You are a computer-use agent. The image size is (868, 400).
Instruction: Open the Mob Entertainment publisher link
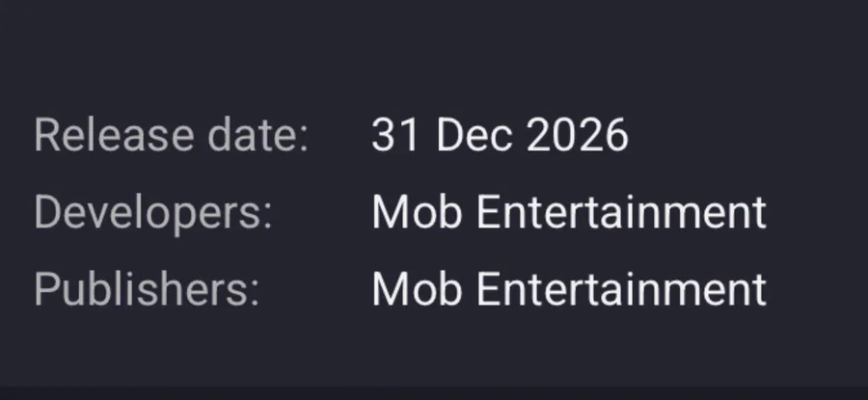pos(568,289)
